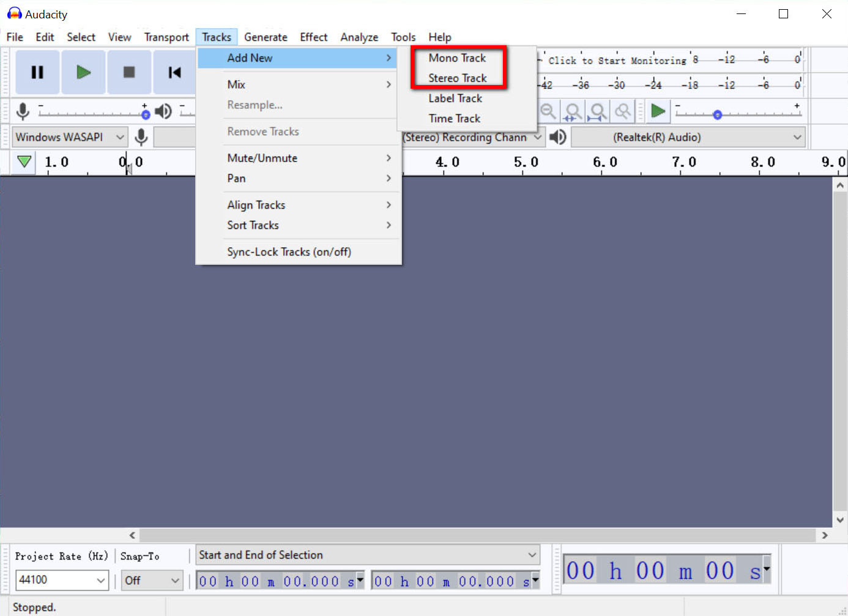Click the 7.0 mark on the timeline ruler
The height and width of the screenshot is (616, 848).
(x=684, y=162)
